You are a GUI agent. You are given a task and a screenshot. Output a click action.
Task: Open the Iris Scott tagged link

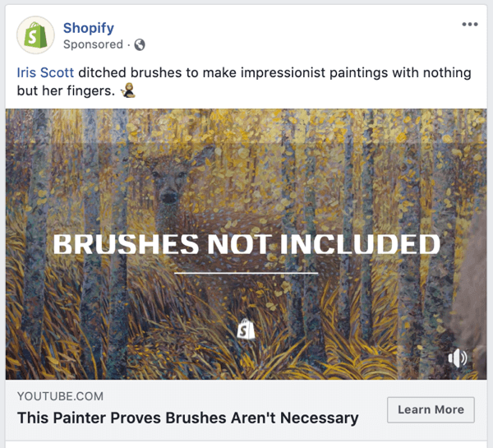click(x=45, y=73)
